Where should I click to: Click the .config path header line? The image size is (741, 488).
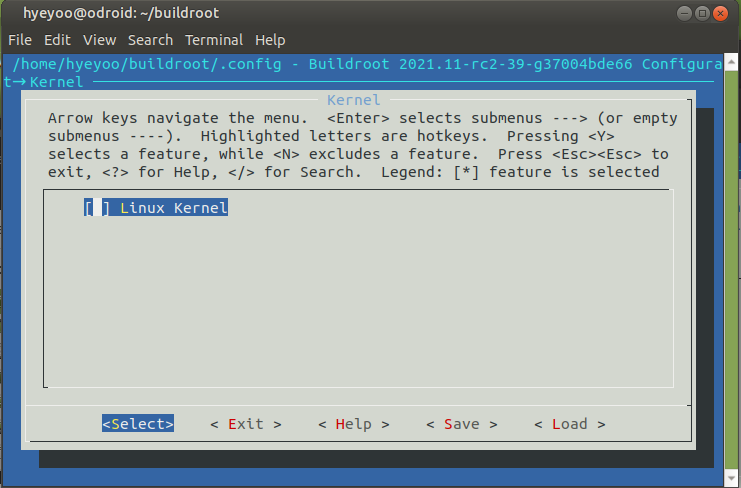[367, 64]
